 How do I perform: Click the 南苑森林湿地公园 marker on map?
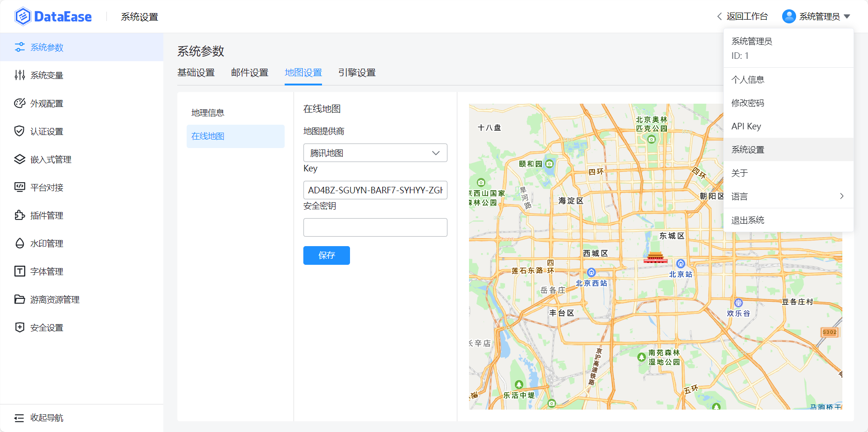(642, 357)
